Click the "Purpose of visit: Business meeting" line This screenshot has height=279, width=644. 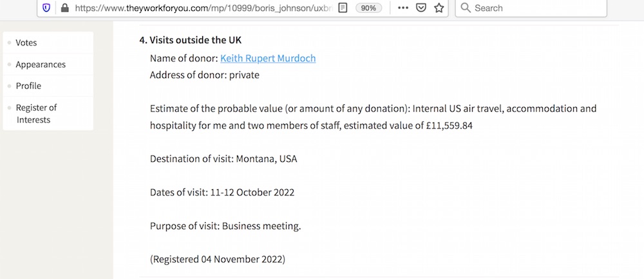click(x=225, y=226)
